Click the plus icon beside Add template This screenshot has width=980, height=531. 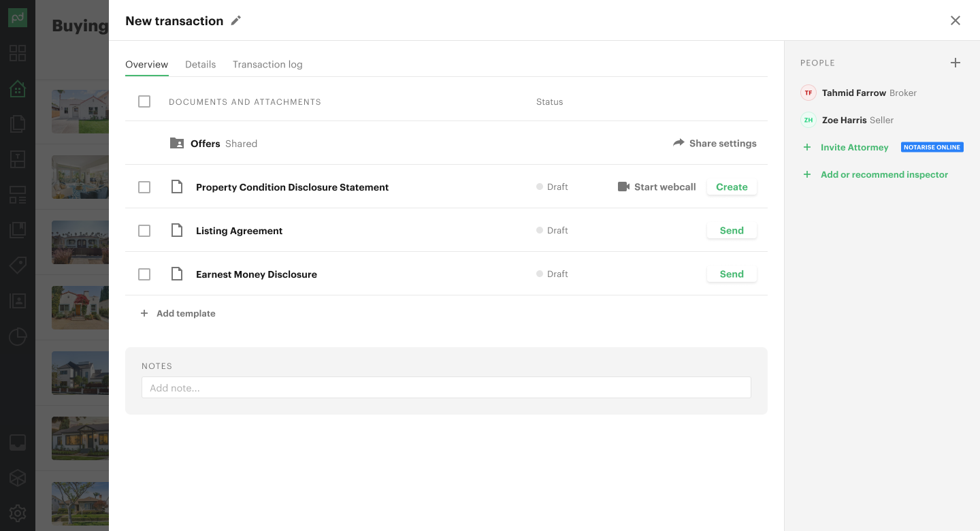pyautogui.click(x=144, y=313)
